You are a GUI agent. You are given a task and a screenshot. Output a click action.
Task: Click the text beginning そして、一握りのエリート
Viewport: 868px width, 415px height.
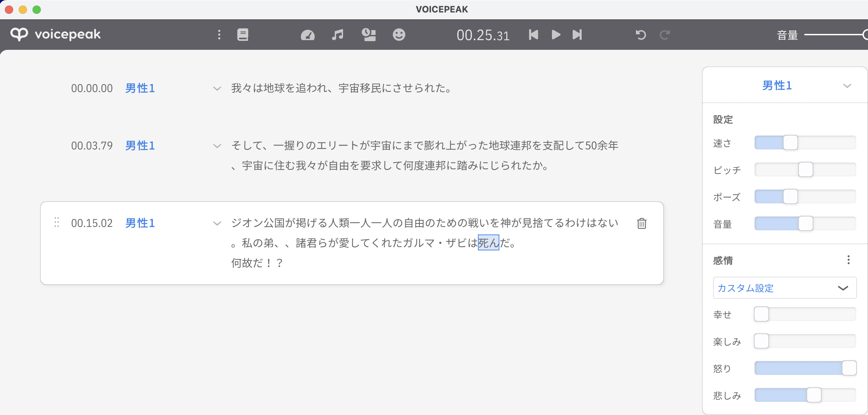[x=425, y=146]
